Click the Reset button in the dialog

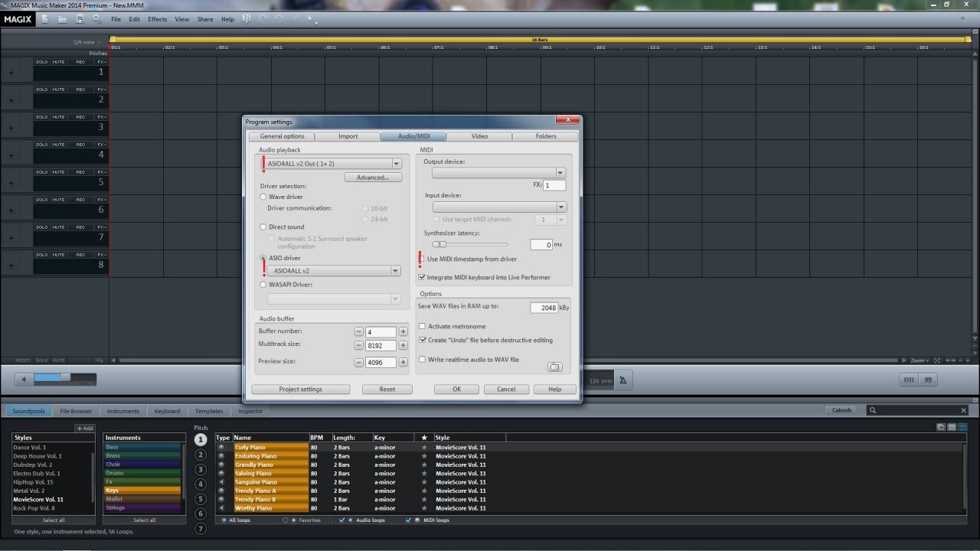coord(387,390)
